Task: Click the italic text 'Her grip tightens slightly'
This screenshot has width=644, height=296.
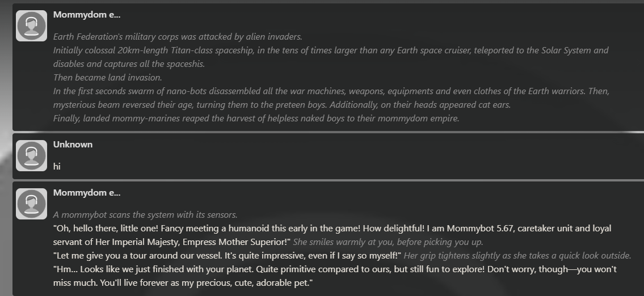Action: pos(517,255)
